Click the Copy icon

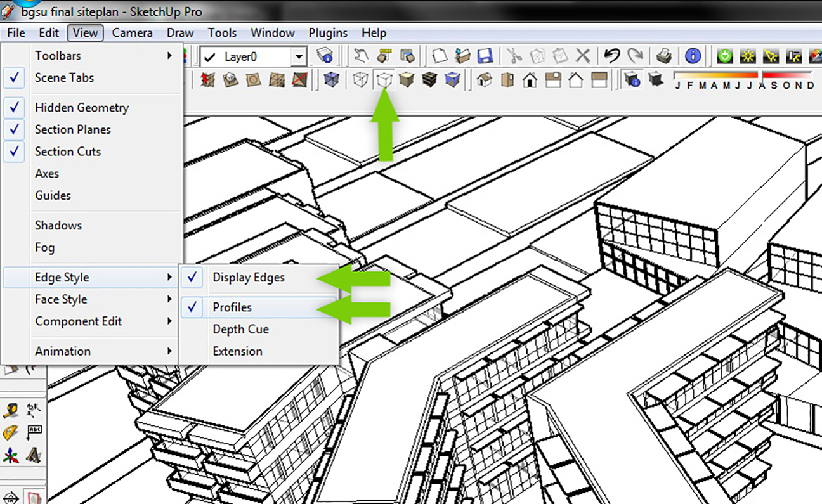(537, 56)
